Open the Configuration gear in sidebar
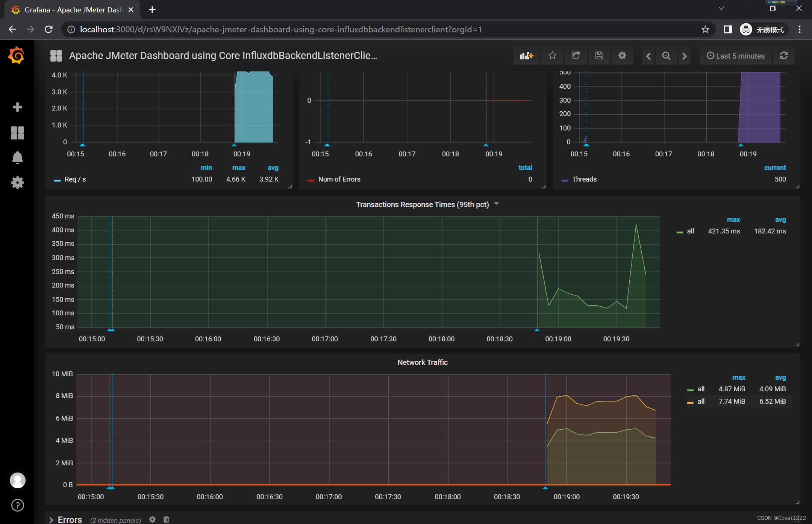The image size is (812, 524). (x=17, y=183)
